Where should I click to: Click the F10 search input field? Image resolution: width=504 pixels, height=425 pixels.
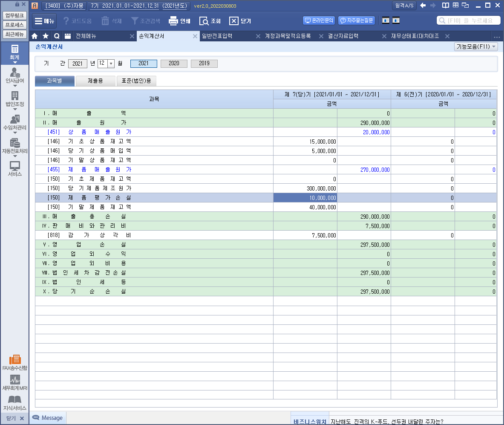click(469, 20)
